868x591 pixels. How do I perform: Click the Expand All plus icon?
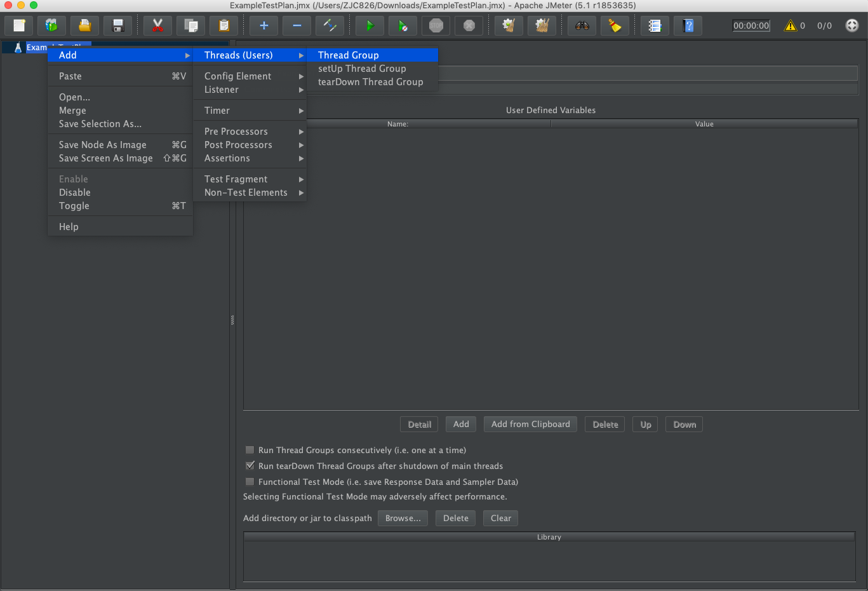click(264, 25)
